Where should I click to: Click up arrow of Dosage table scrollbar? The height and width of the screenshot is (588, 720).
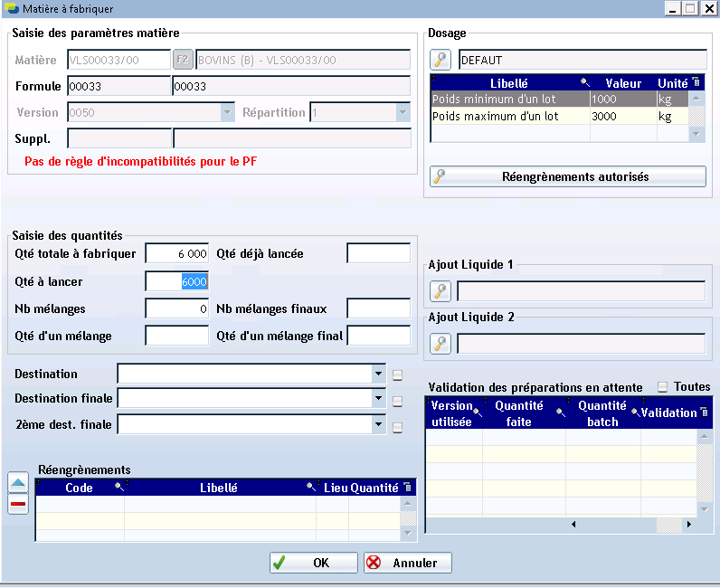coord(696,98)
